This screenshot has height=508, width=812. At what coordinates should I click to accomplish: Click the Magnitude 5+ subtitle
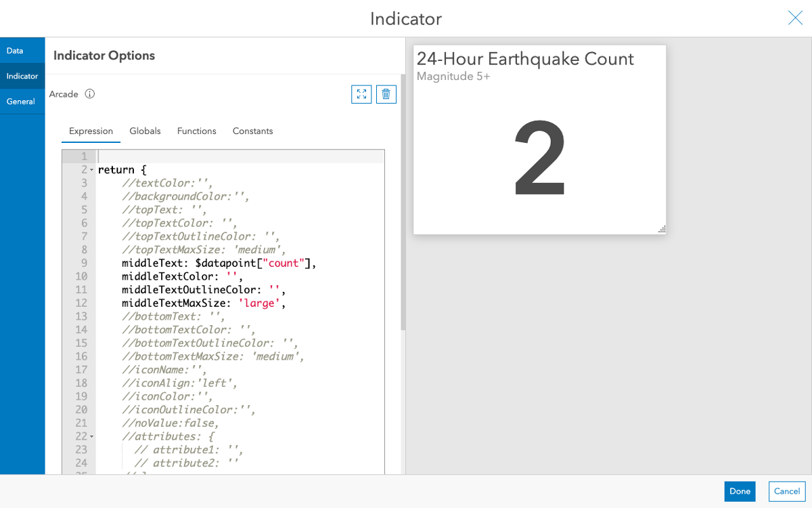coord(453,77)
